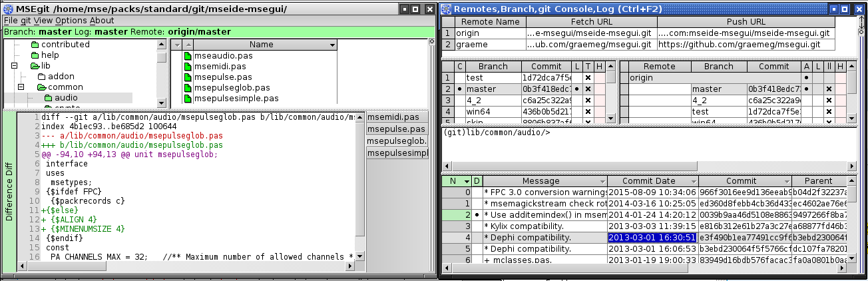
Task: Click the addon folder icon
Action: (41, 77)
